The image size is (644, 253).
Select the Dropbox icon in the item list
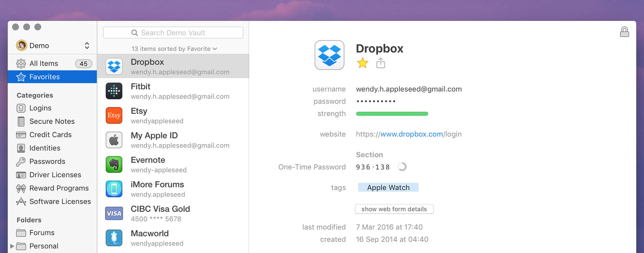(x=114, y=66)
